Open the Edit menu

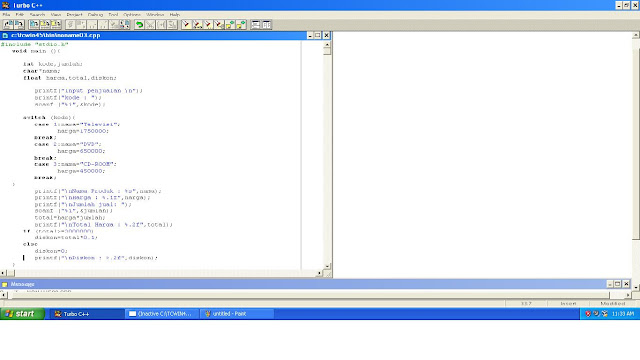coord(19,15)
